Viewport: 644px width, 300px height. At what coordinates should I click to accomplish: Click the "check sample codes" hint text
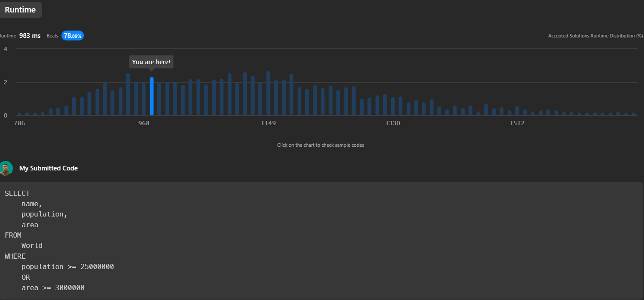pyautogui.click(x=320, y=145)
